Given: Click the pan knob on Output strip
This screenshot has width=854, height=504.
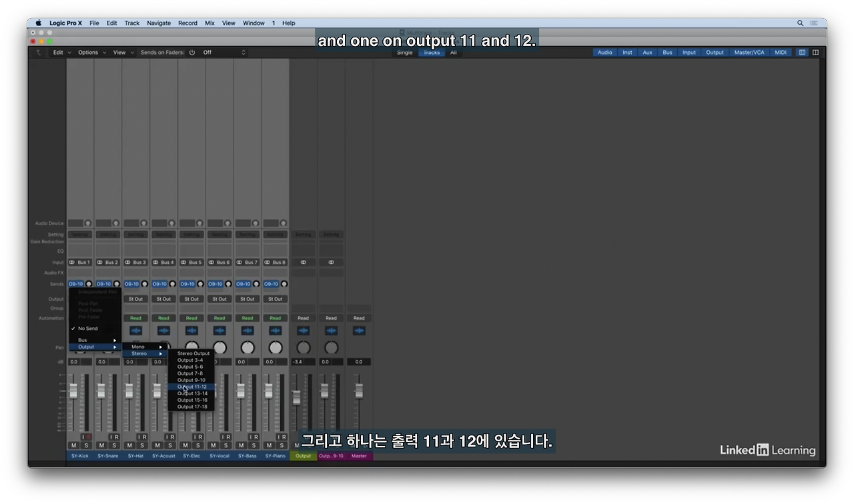Looking at the screenshot, I should click(304, 348).
